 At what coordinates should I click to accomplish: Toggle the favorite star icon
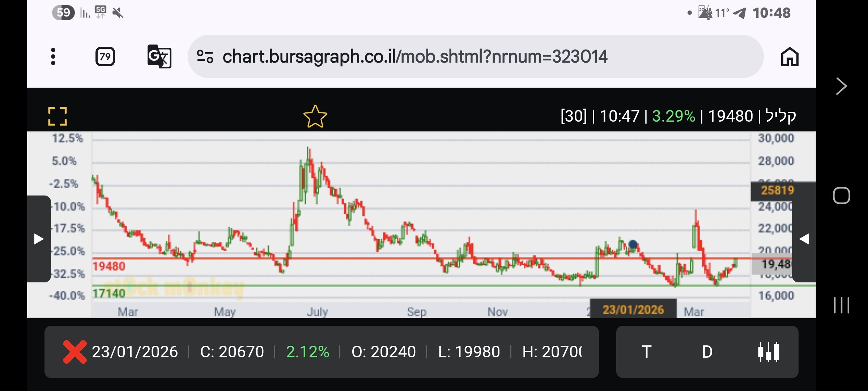coord(315,117)
